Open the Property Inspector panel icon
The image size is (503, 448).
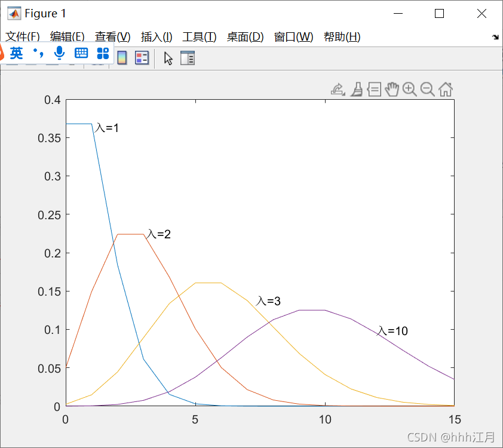(x=188, y=58)
